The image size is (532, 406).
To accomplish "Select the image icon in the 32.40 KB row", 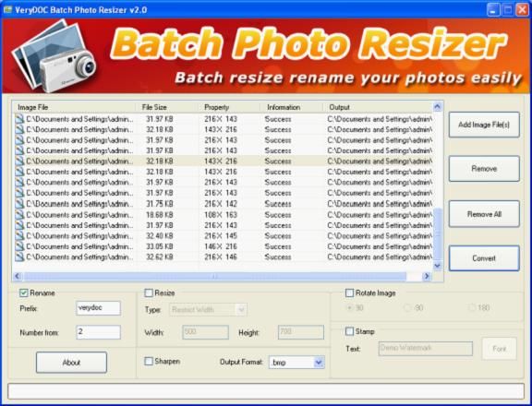I will point(20,235).
